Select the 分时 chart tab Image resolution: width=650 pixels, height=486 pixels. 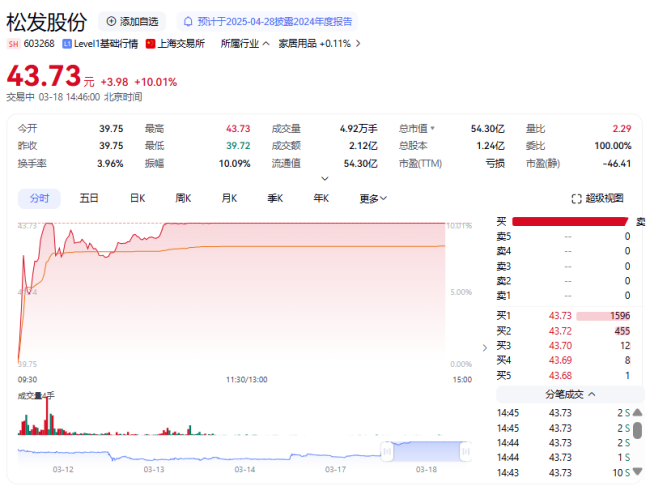(x=39, y=199)
